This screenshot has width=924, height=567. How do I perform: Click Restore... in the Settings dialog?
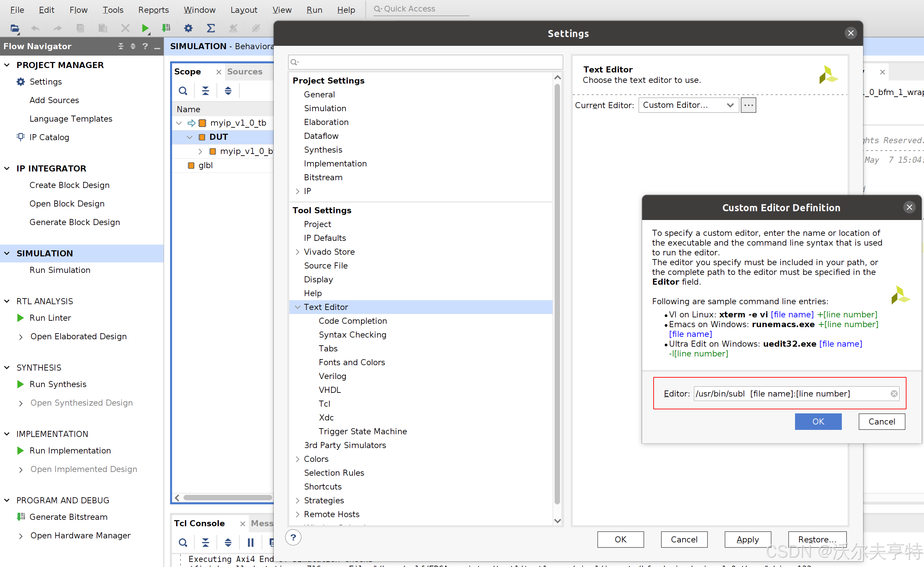point(817,539)
